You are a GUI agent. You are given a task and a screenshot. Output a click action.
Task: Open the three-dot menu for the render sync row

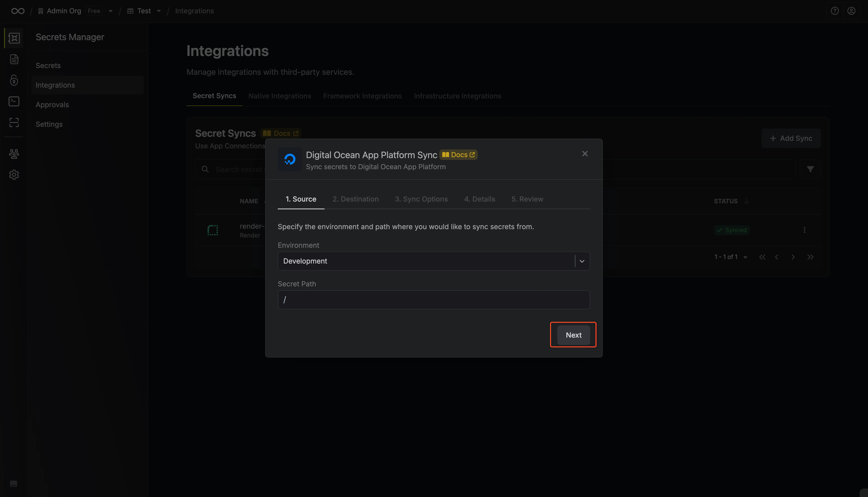click(x=804, y=230)
